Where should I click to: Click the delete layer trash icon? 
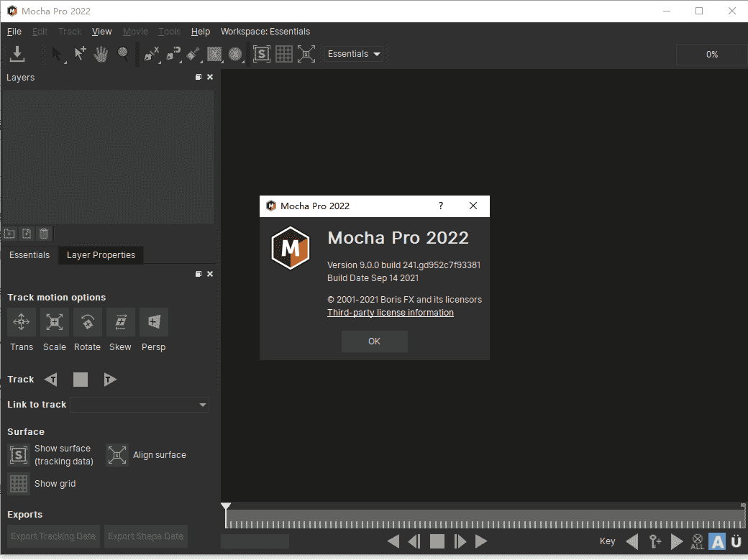coord(44,234)
